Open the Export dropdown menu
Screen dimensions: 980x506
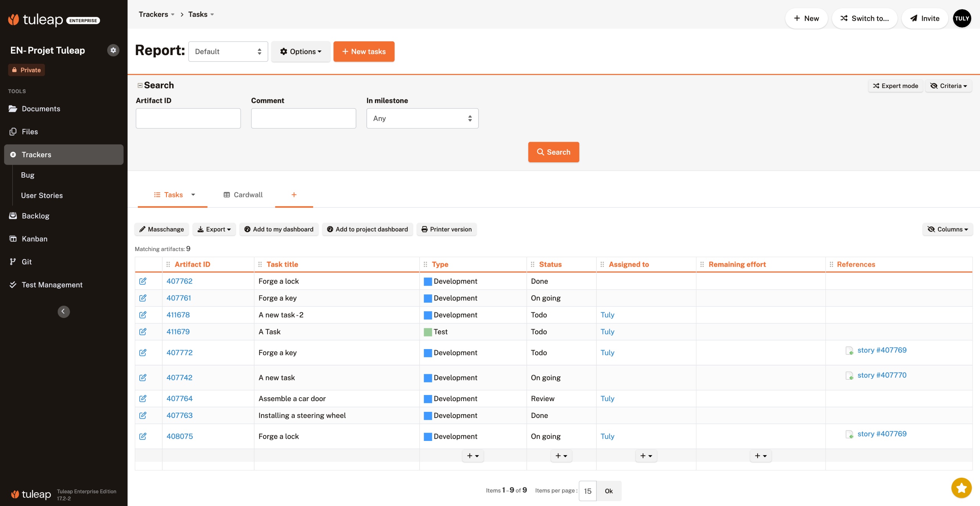(x=214, y=229)
